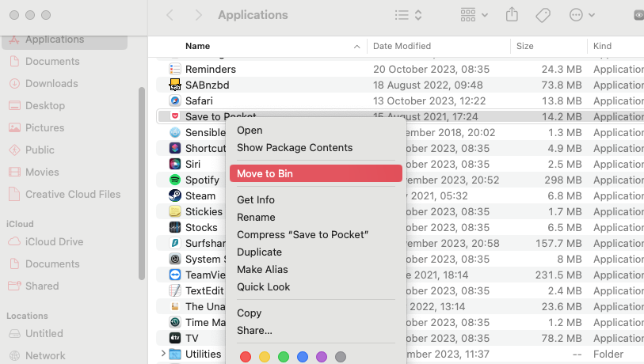Image resolution: width=644 pixels, height=364 pixels.
Task: Select the Steam app icon
Action: point(175,195)
